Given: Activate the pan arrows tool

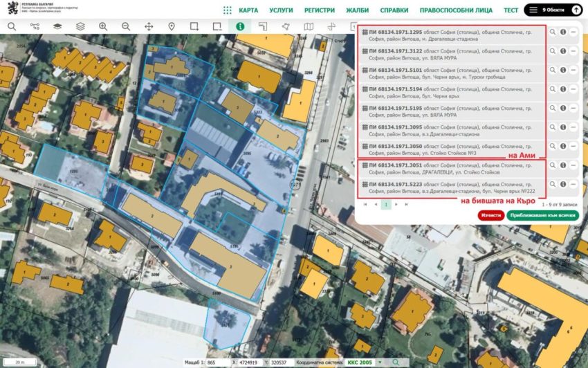Looking at the screenshot, I should [x=149, y=26].
